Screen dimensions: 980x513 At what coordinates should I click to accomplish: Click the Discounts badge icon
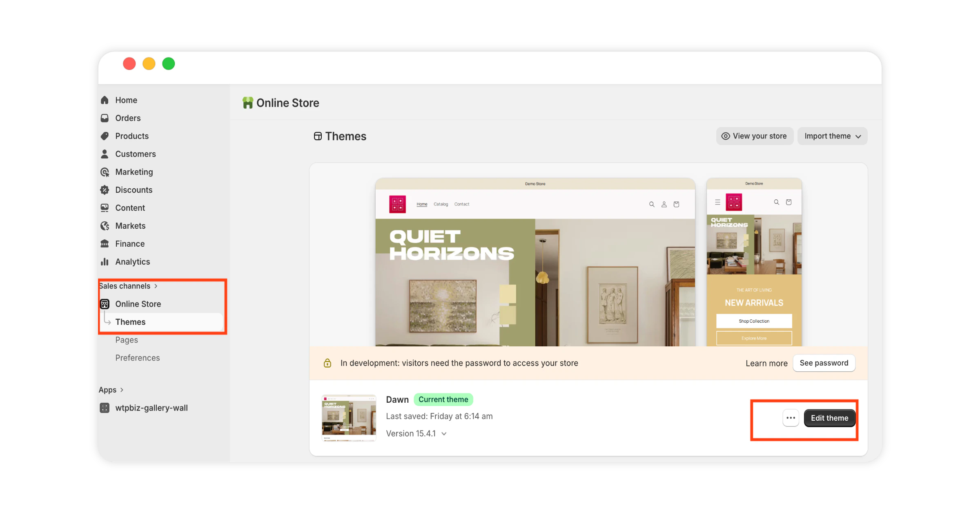tap(105, 190)
